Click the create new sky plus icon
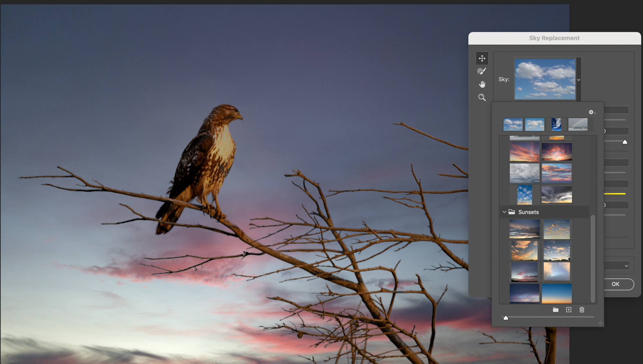Viewport: 643px width, 364px height. [x=569, y=310]
